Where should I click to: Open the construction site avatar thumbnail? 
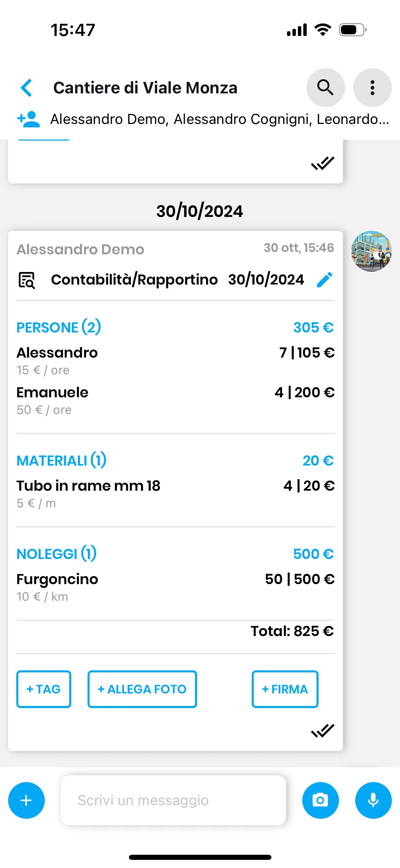point(371,251)
